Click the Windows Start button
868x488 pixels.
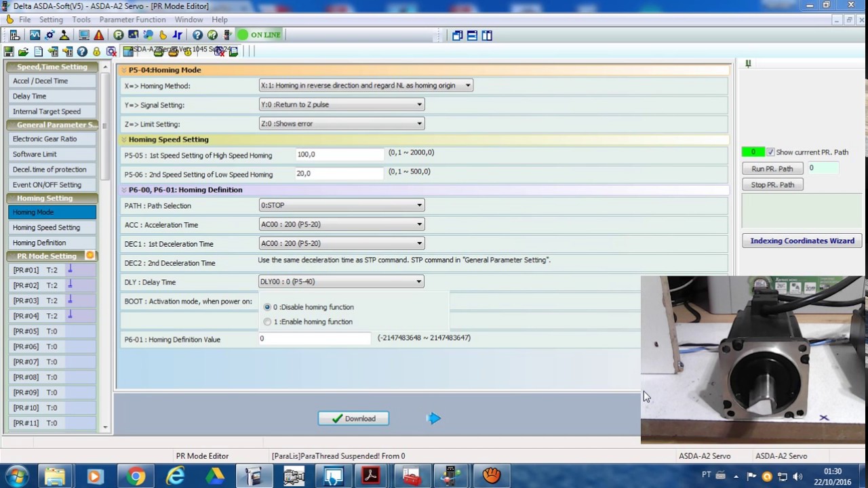click(16, 476)
